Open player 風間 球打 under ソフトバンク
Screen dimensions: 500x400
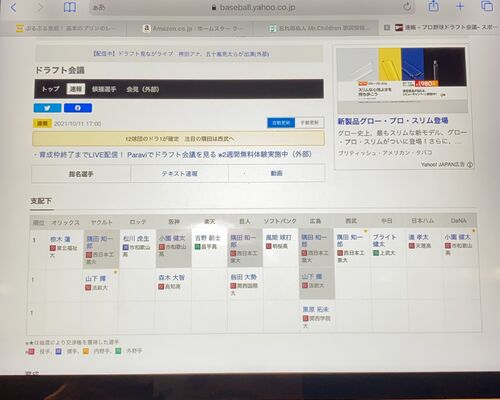click(x=279, y=237)
